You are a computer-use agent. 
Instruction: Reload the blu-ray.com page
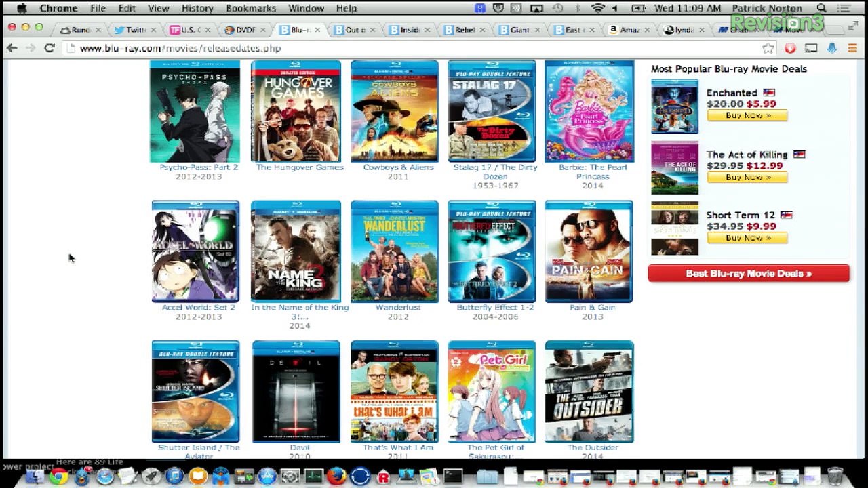coord(50,48)
